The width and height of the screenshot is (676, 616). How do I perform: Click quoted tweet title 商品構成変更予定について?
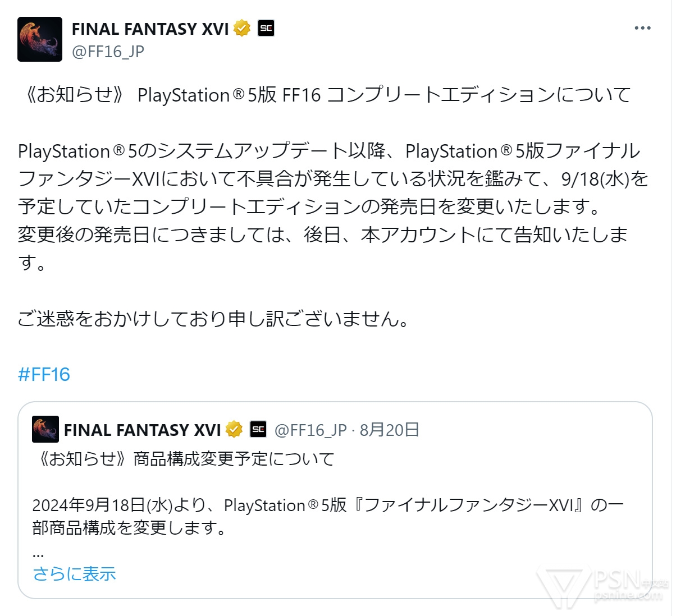click(234, 459)
